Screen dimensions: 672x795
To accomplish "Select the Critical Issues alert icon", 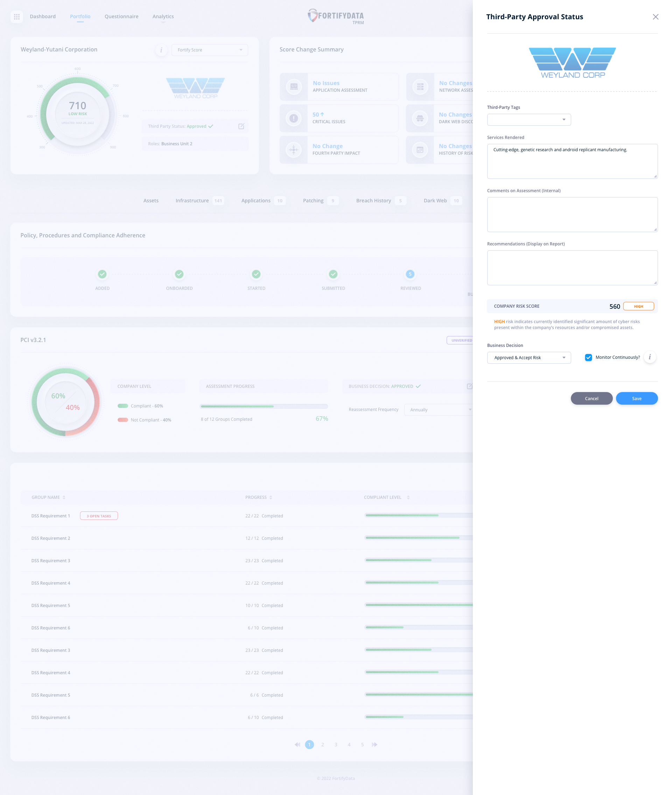I will click(x=294, y=118).
